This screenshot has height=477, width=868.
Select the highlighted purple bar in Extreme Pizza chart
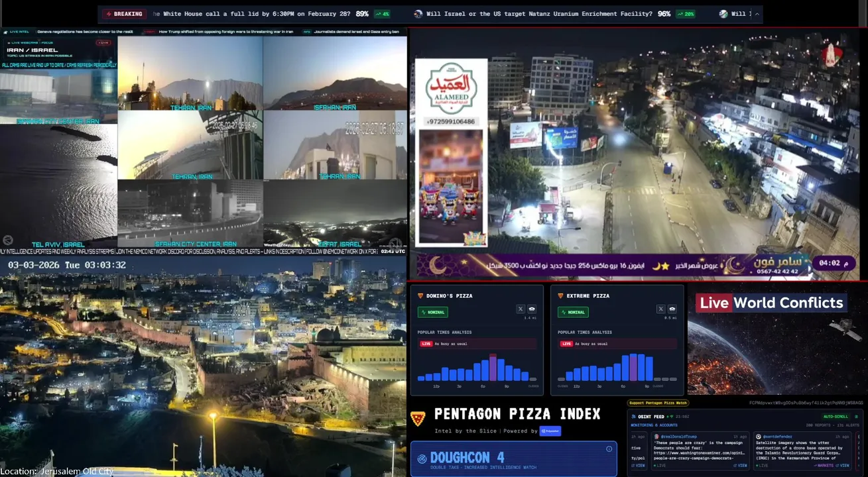point(633,368)
